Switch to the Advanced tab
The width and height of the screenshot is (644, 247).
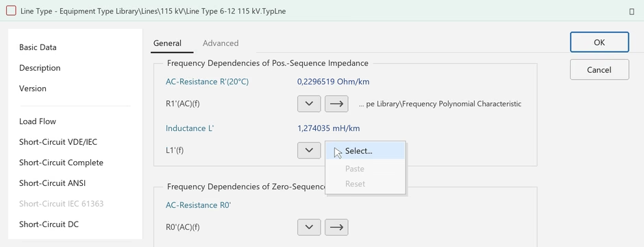point(221,43)
